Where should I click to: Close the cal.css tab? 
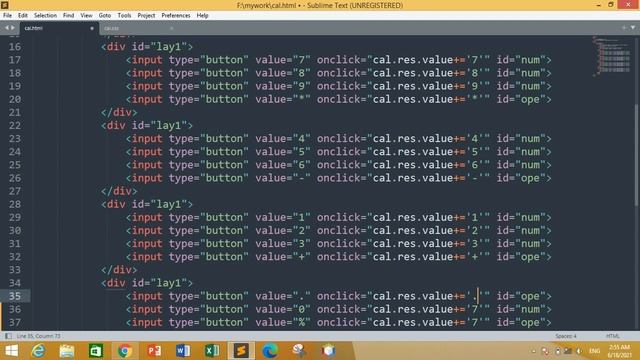[x=171, y=28]
